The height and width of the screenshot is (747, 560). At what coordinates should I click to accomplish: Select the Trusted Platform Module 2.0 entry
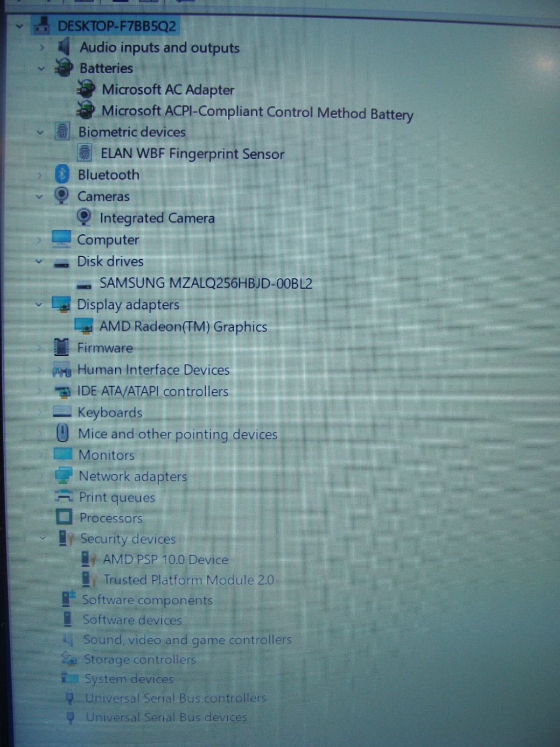click(189, 579)
